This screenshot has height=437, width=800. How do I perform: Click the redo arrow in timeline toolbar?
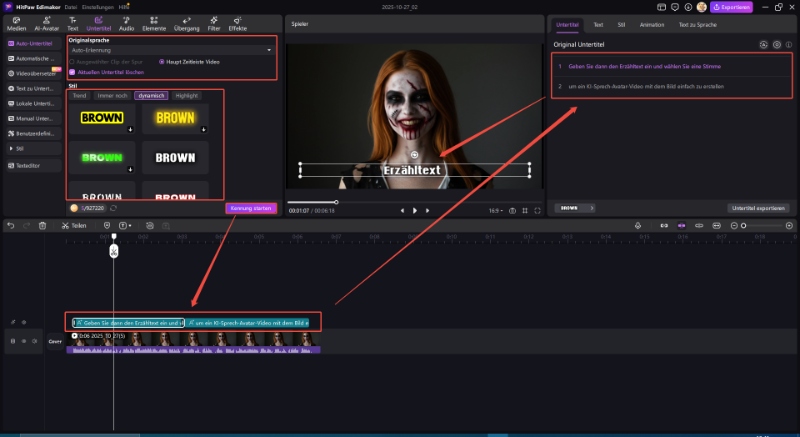coord(27,225)
